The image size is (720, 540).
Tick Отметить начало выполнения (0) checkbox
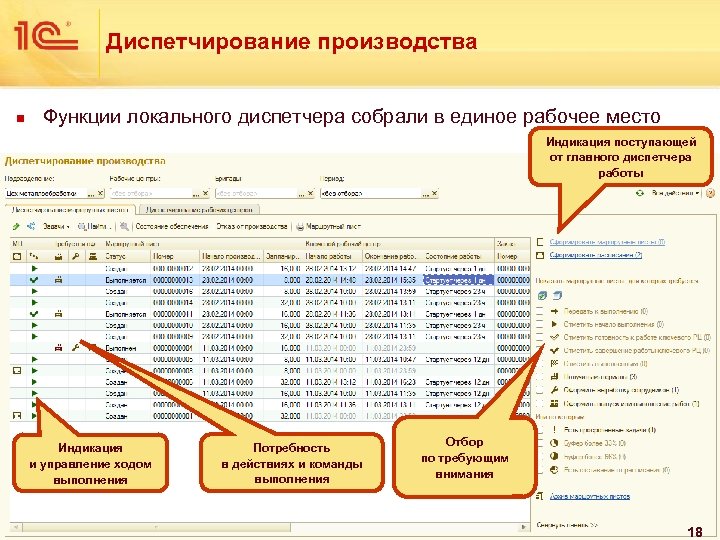click(x=540, y=324)
